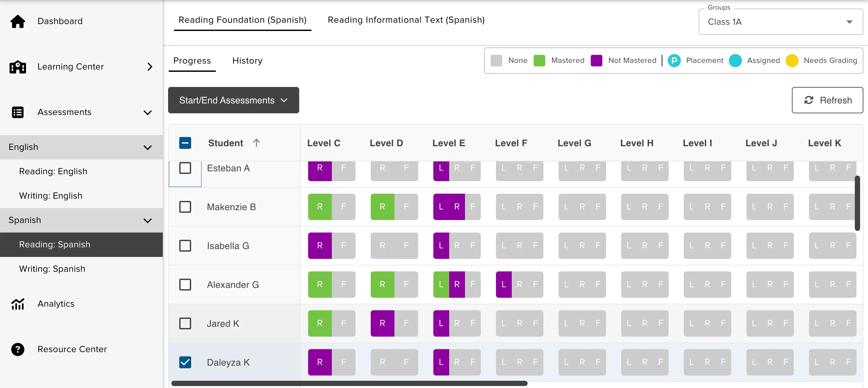The width and height of the screenshot is (868, 388).
Task: Collapse the Assessments chevron
Action: pos(148,113)
